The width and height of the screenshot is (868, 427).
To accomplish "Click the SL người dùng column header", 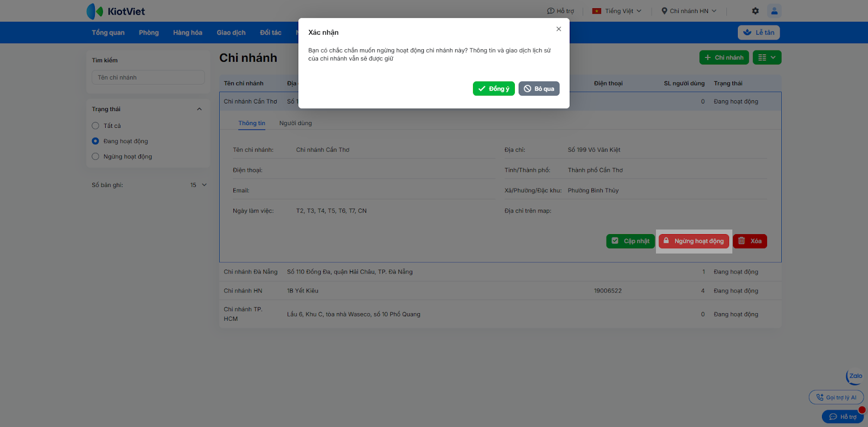I will [684, 83].
